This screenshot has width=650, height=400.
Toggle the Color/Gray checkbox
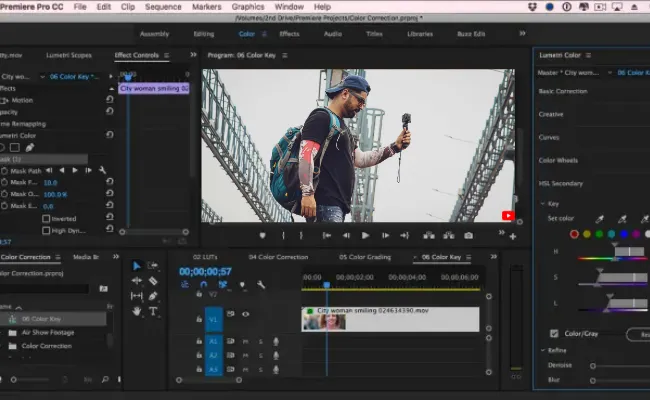(x=554, y=334)
